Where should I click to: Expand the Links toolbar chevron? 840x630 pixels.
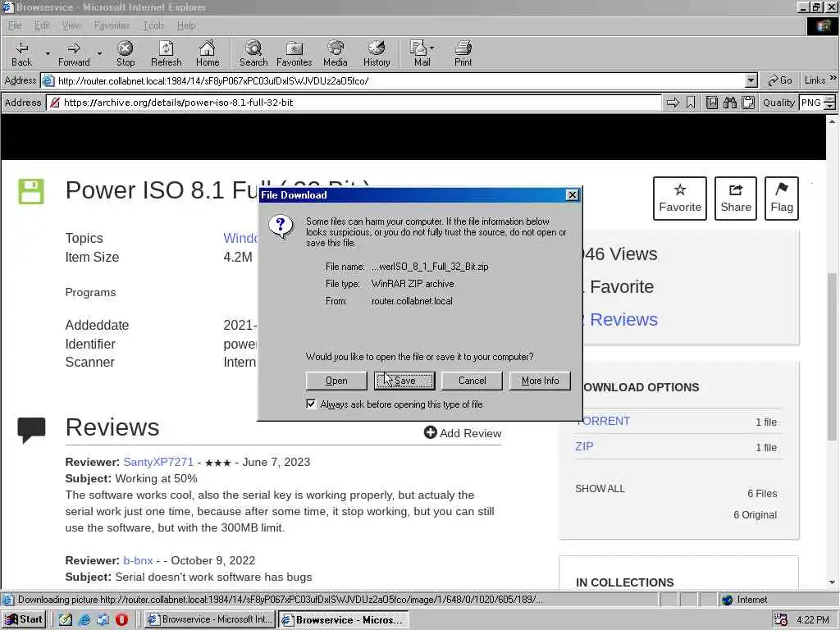(x=833, y=78)
